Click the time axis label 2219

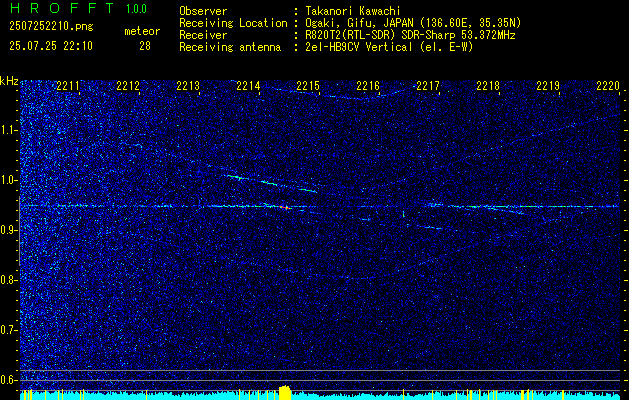pos(548,86)
